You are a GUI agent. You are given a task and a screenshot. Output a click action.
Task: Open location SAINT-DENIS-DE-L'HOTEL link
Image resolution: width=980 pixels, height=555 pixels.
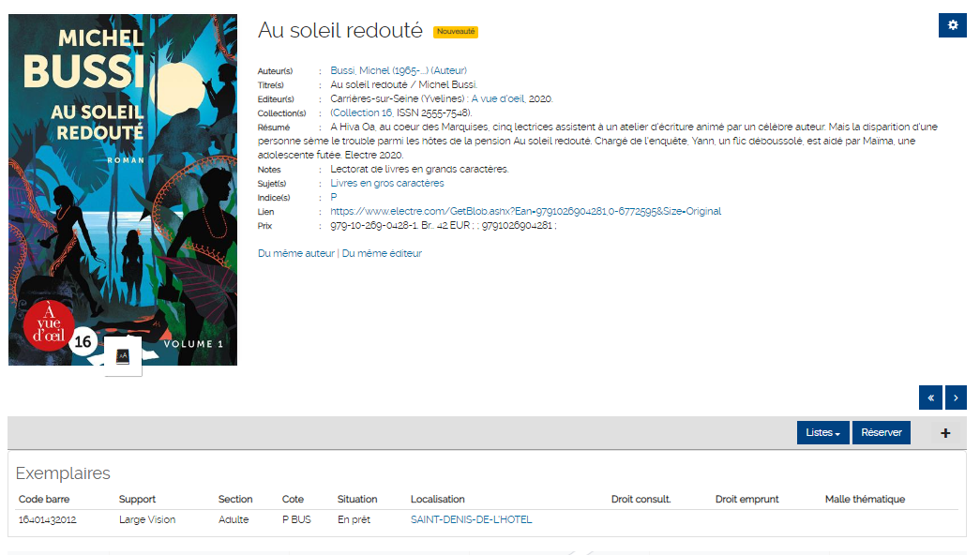(472, 519)
